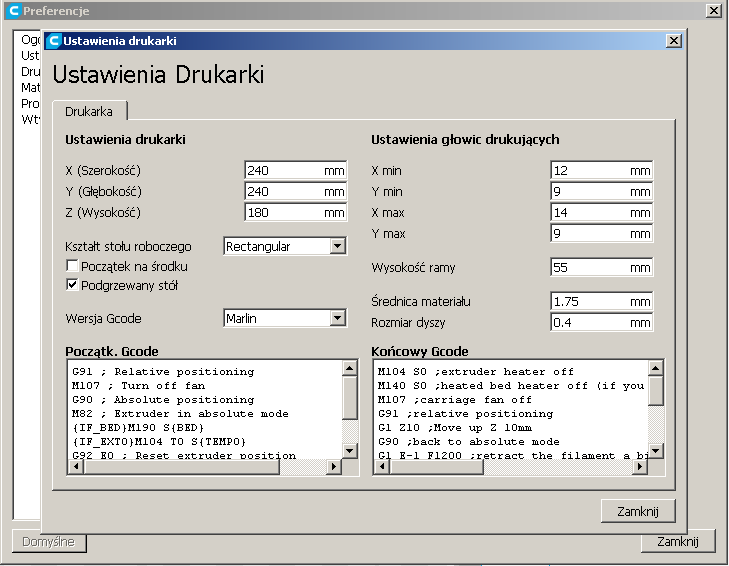The image size is (729, 566).
Task: Click the 'G91 ; Relative positioning' start Gcode line
Action: click(x=163, y=372)
